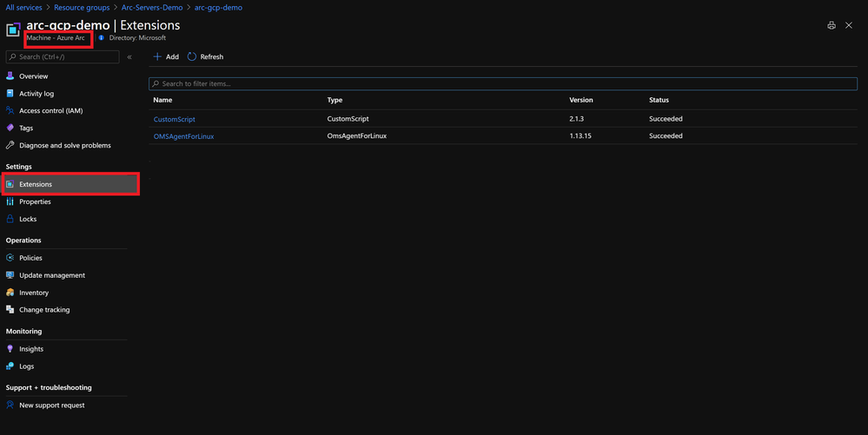Click the OmsAgentForLinux type cell
This screenshot has height=435, width=868.
(357, 135)
